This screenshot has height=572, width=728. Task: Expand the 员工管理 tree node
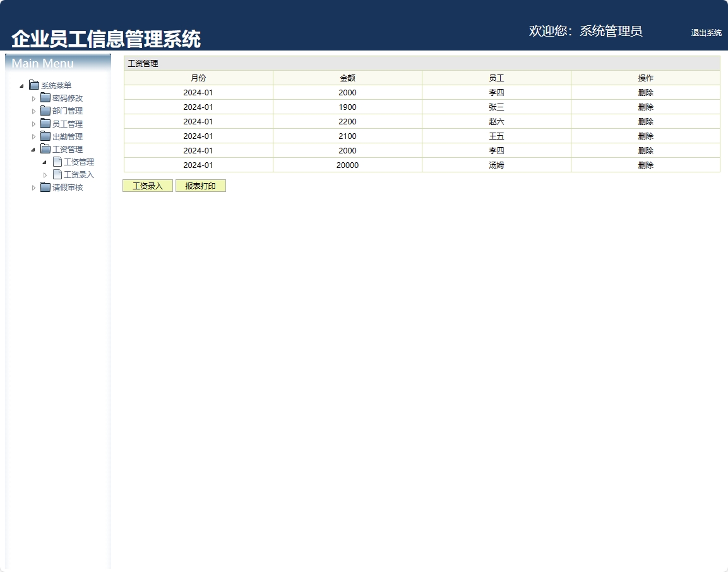tap(35, 123)
